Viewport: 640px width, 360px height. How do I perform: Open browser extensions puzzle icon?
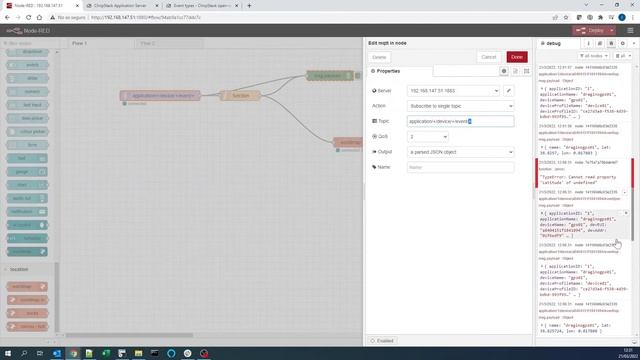(x=600, y=17)
